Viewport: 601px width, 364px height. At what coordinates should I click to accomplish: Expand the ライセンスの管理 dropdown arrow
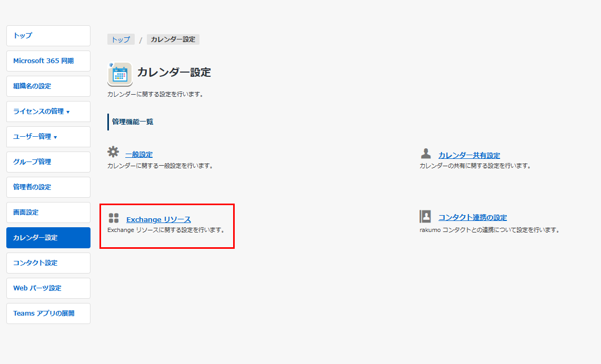(x=68, y=112)
